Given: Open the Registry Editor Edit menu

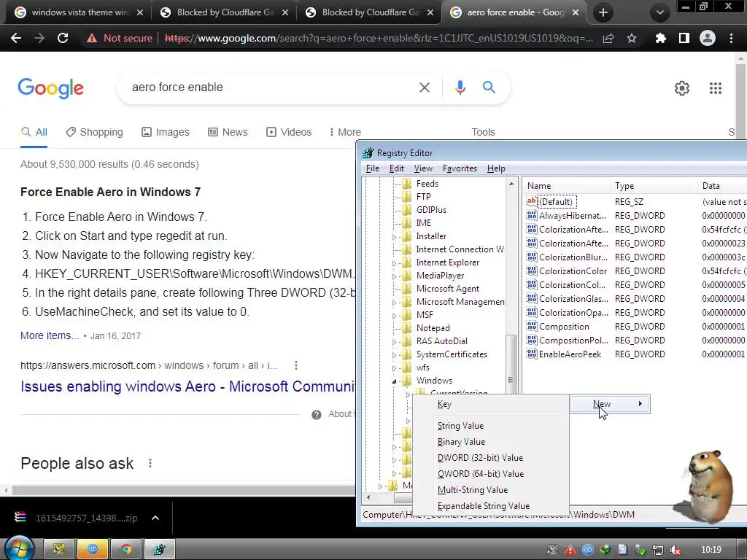Looking at the screenshot, I should point(396,168).
